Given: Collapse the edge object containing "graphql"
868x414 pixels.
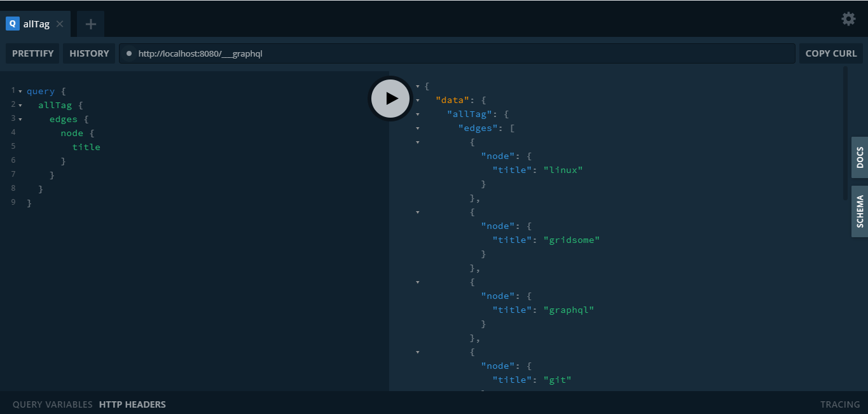Looking at the screenshot, I should 418,282.
